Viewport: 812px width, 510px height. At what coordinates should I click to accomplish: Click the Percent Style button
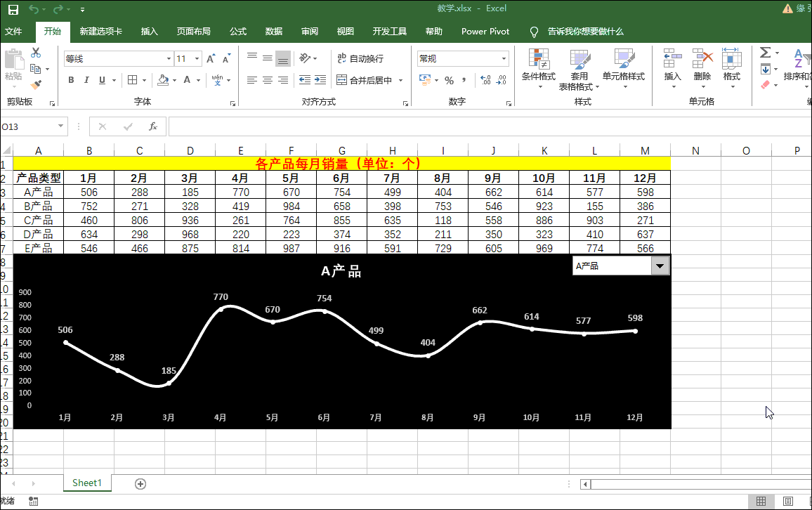[449, 80]
